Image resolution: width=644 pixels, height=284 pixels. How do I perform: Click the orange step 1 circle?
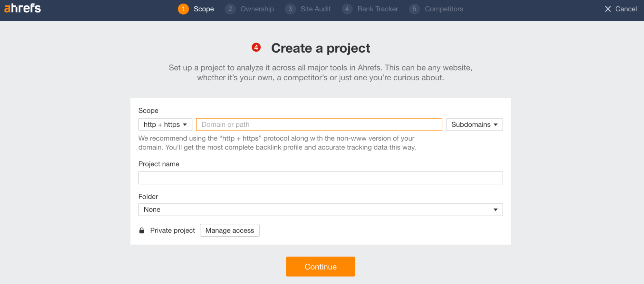tap(183, 9)
